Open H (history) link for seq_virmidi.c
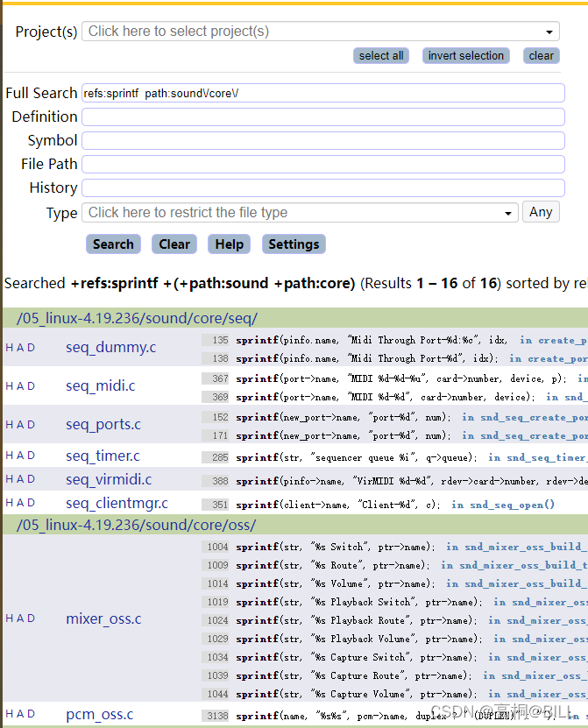Image resolution: width=588 pixels, height=728 pixels. pyautogui.click(x=10, y=479)
